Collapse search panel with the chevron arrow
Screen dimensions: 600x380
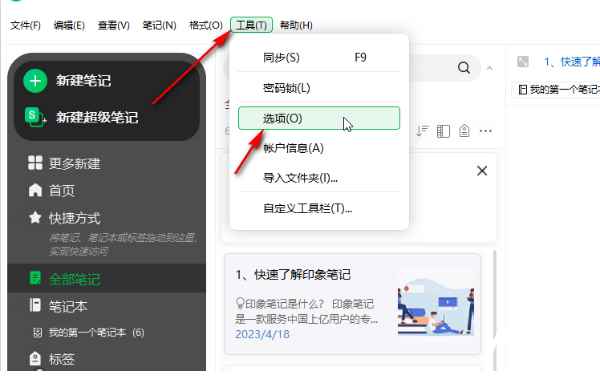click(490, 68)
